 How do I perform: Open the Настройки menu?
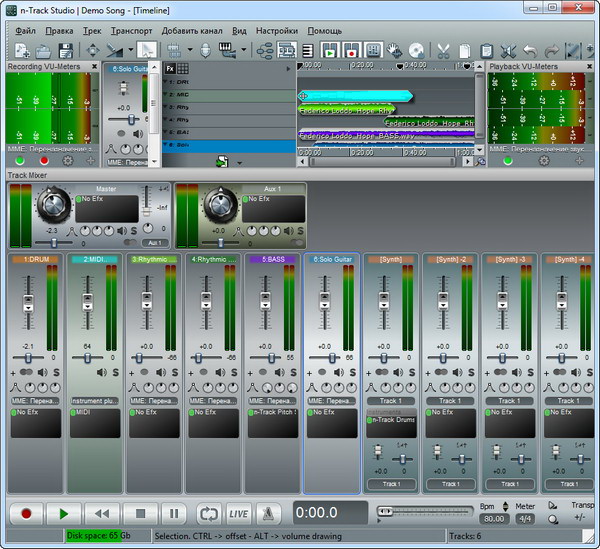click(277, 30)
